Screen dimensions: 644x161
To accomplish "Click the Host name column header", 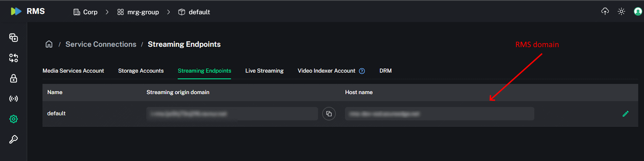I will point(359,92).
